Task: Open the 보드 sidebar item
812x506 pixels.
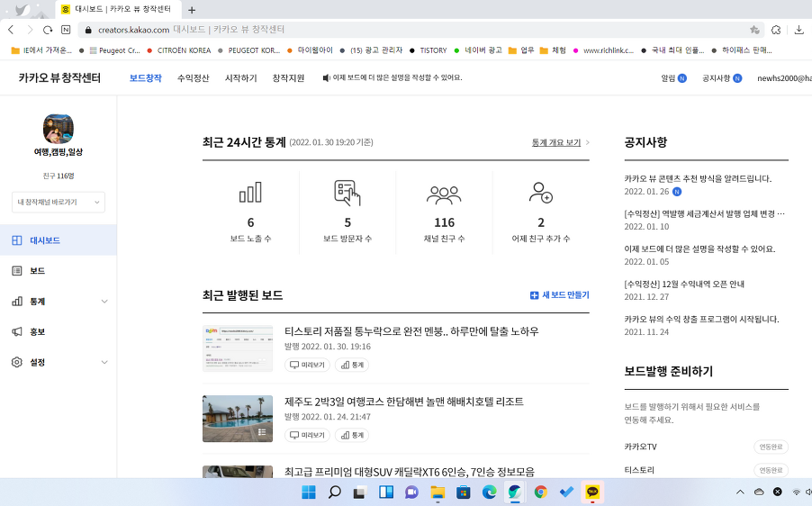Action: (x=58, y=271)
